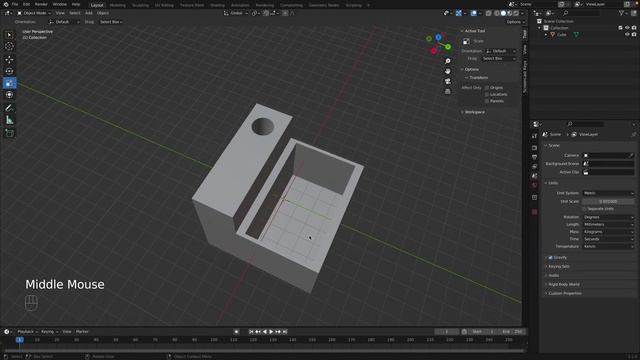640x360 pixels.
Task: Switch to the Modeling workspace tab
Action: tap(118, 5)
